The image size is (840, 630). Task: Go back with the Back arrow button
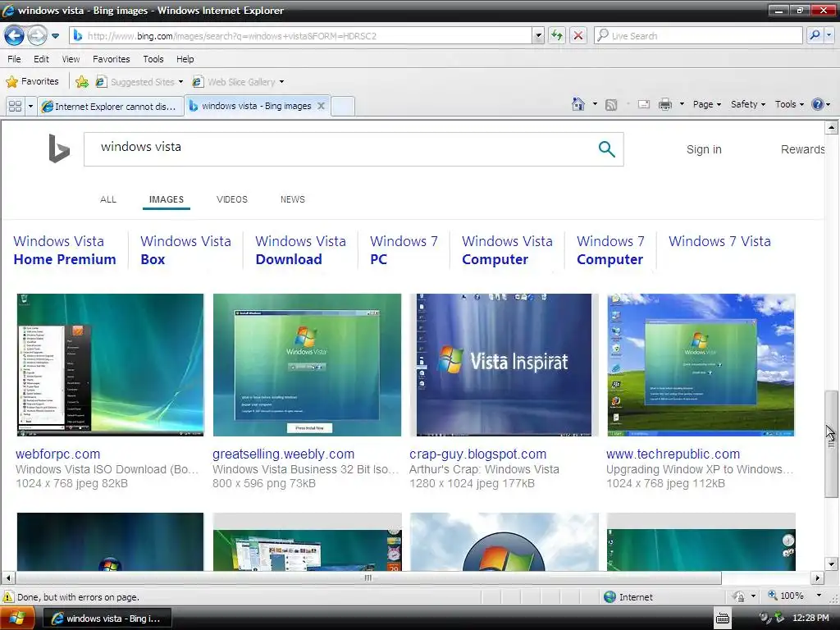coord(14,36)
